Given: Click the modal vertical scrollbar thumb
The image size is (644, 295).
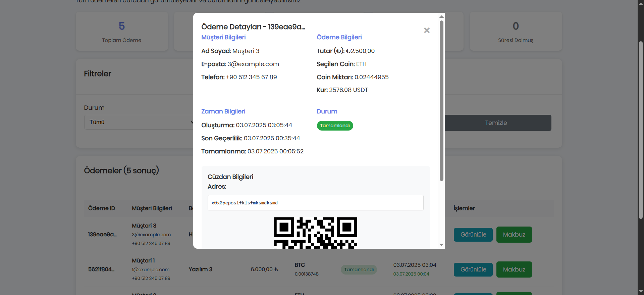Looking at the screenshot, I should pyautogui.click(x=441, y=101).
